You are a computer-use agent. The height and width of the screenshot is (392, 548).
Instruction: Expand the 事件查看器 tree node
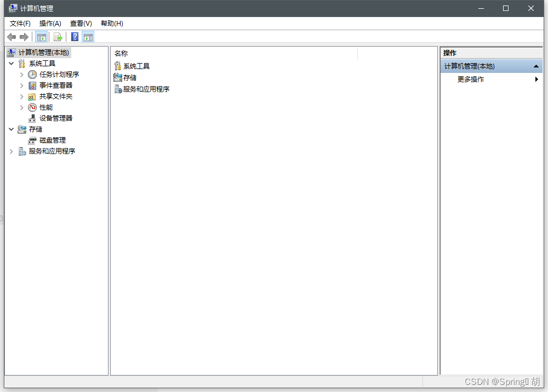point(22,86)
